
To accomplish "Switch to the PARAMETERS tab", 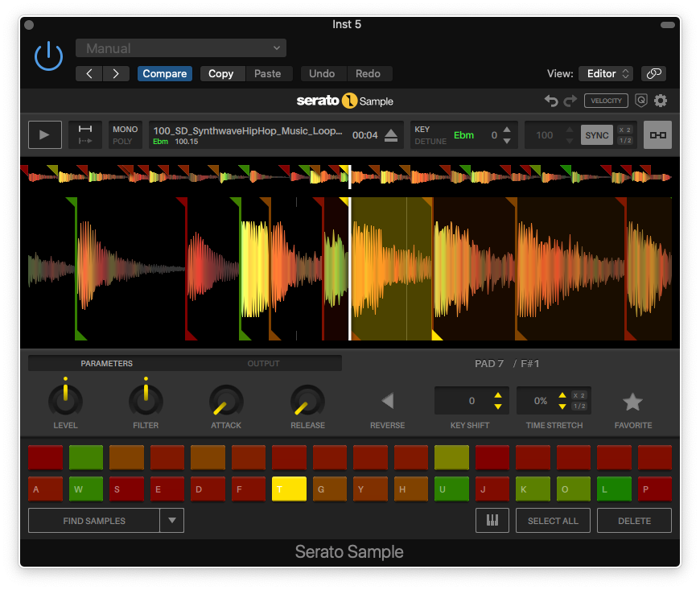I will click(106, 364).
